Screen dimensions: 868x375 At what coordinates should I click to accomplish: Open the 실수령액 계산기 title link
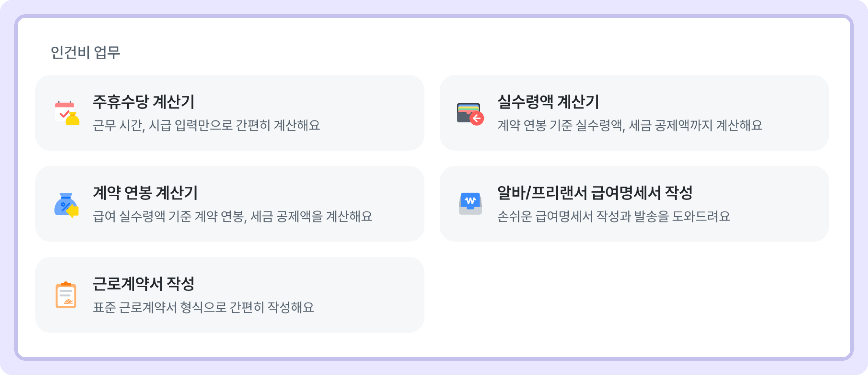pyautogui.click(x=548, y=102)
